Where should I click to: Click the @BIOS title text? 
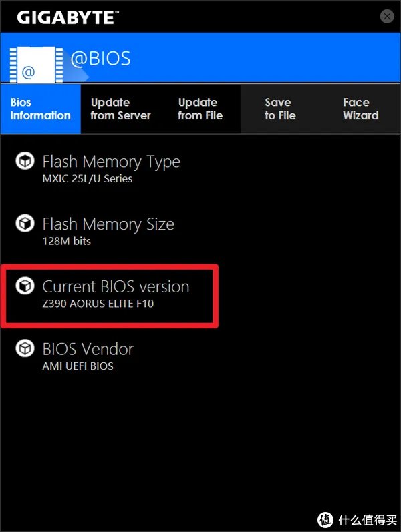tap(101, 59)
